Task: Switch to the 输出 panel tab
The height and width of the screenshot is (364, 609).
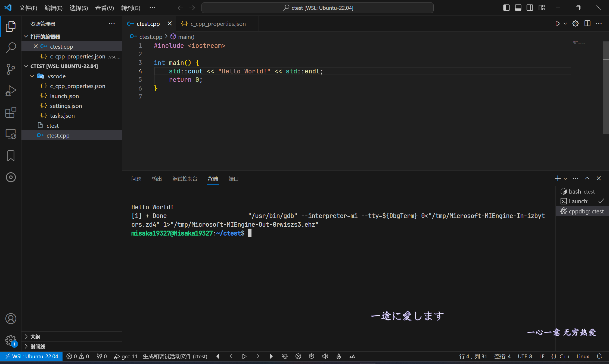Action: click(157, 179)
